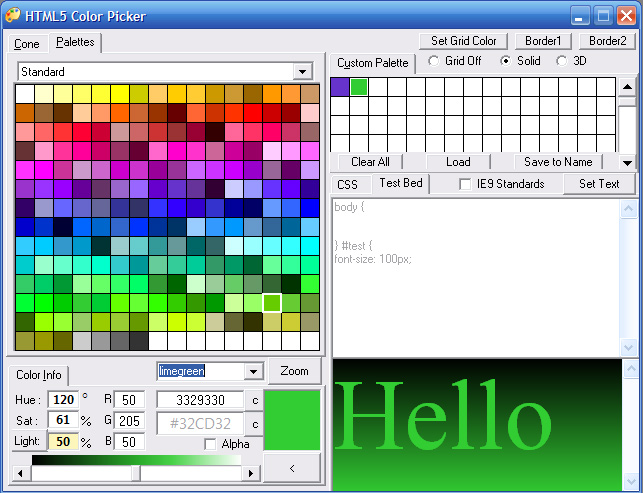This screenshot has height=493, width=643.
Task: Pick the magenta swatch starting fifth row
Action: [25, 170]
